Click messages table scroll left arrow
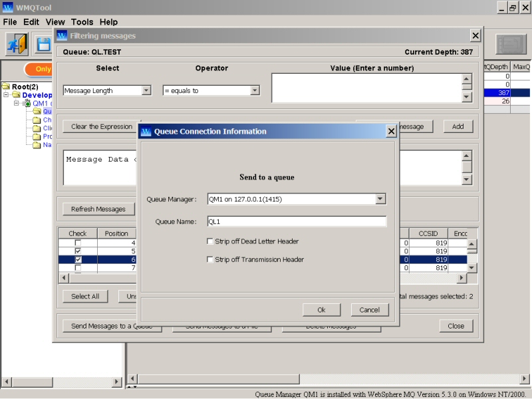Viewport: 532px width, 399px height. (64, 278)
